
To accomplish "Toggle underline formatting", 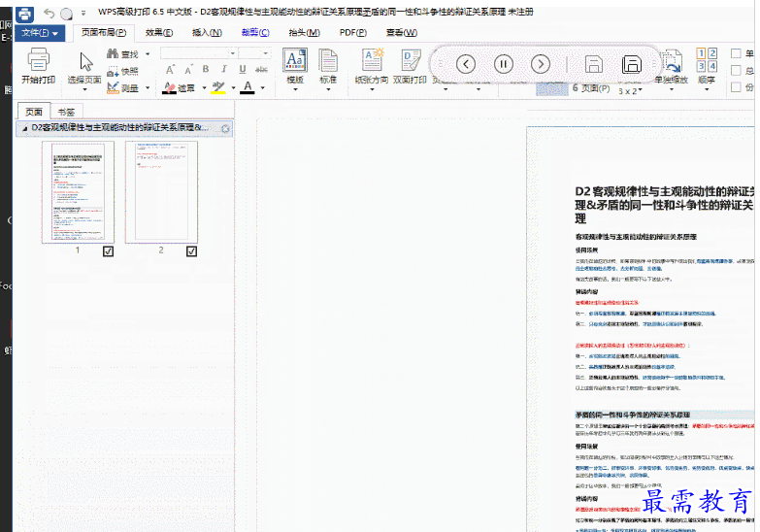I will pos(243,69).
